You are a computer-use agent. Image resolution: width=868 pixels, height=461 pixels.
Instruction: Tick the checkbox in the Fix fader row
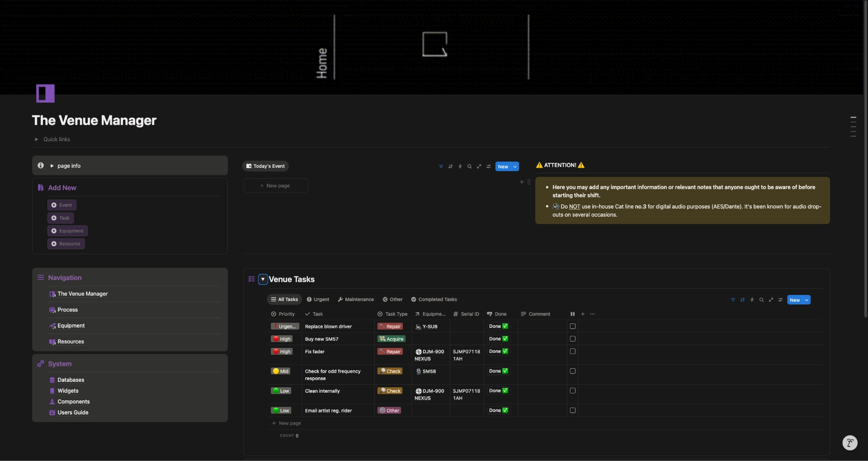pos(572,352)
